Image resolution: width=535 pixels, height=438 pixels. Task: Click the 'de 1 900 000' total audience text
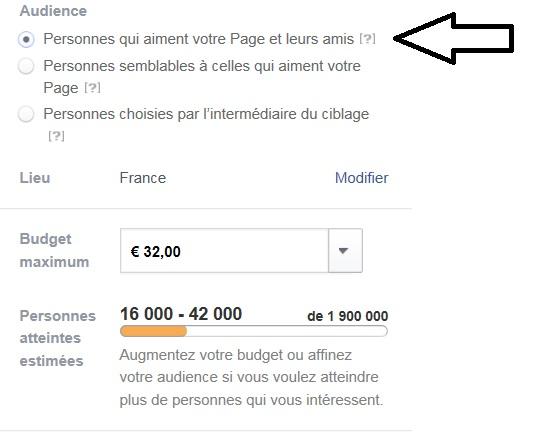[x=348, y=316]
